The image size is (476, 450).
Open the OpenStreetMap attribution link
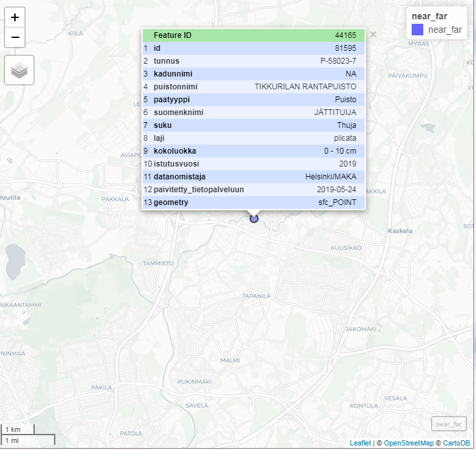pos(408,443)
